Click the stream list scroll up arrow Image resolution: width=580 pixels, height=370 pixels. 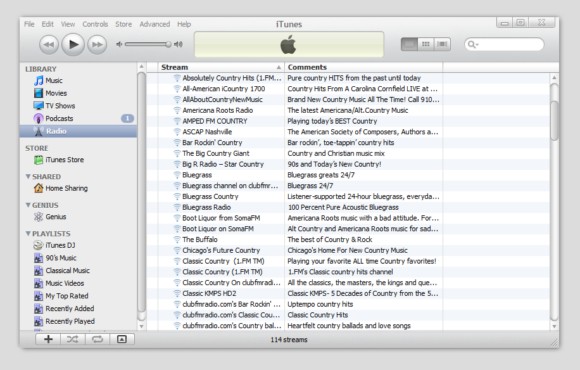(554, 78)
